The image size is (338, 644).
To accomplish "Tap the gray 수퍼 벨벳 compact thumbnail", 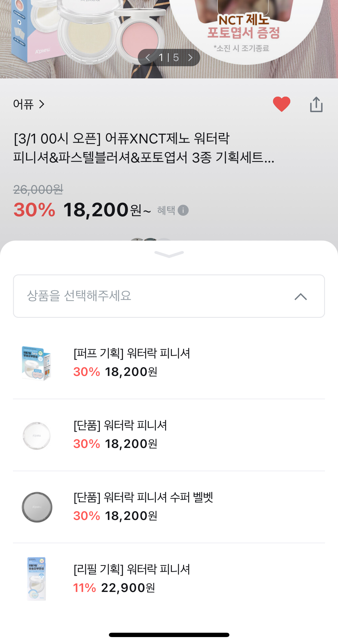I will tap(37, 507).
